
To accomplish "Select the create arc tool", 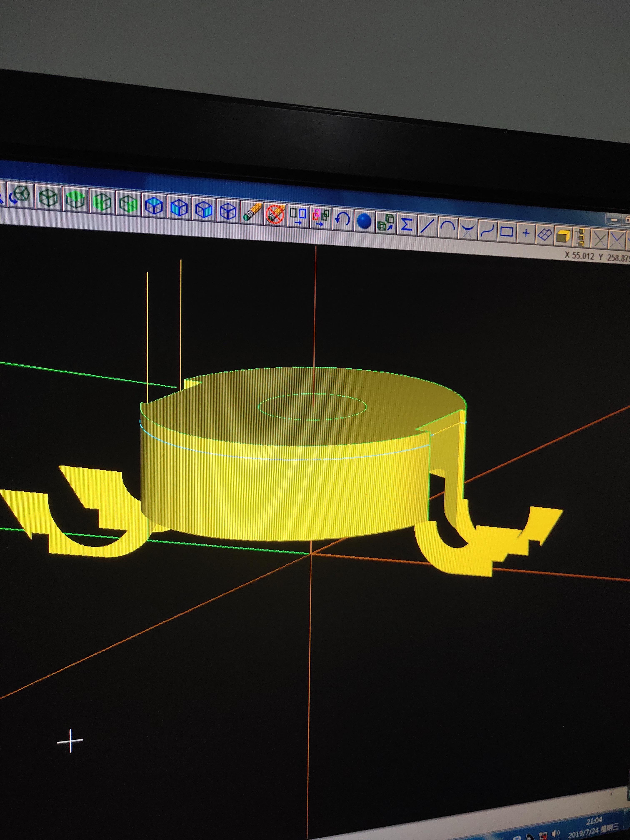I will (x=447, y=227).
